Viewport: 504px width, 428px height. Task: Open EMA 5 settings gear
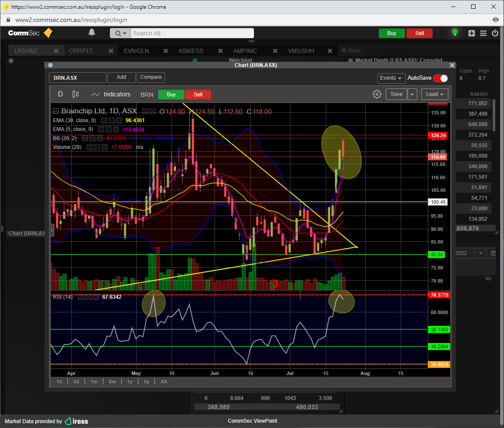[x=109, y=129]
